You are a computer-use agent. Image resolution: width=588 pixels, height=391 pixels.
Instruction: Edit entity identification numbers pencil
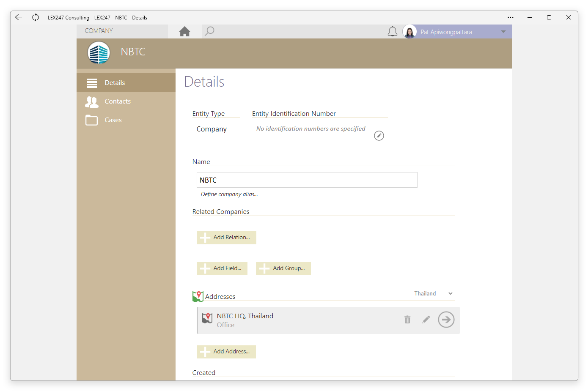tap(379, 136)
